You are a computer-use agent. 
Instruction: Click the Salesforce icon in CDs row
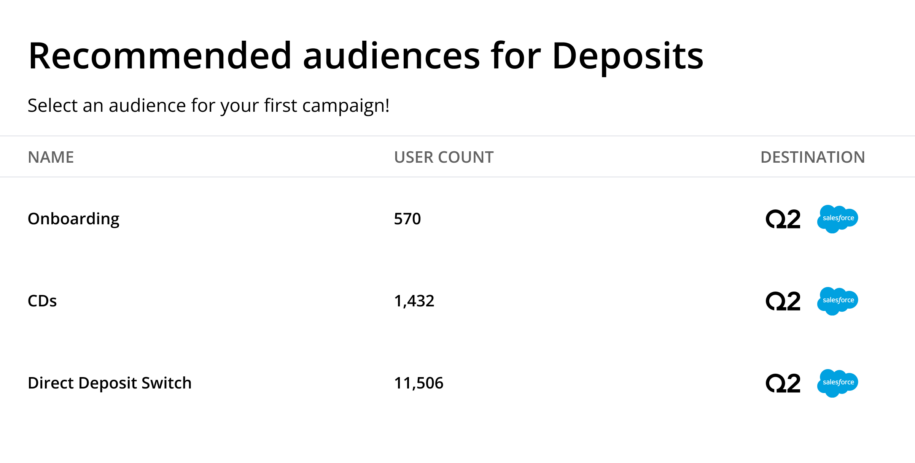coord(837,300)
